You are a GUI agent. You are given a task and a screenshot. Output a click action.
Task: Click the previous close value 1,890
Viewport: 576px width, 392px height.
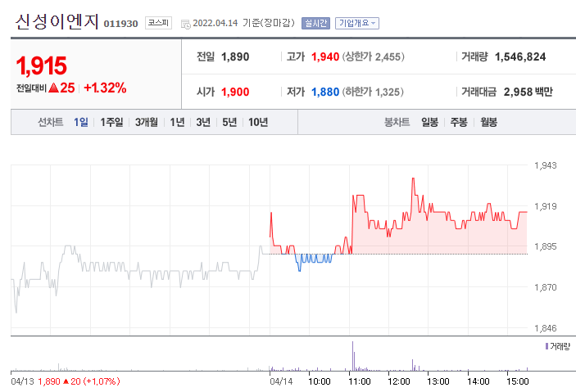[235, 57]
